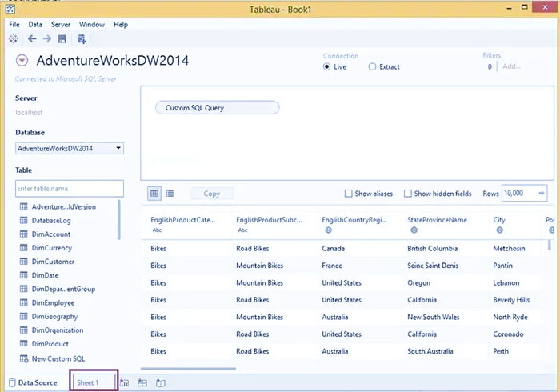
Task: Click the data grid vertical scrollbar
Action: pos(550,246)
